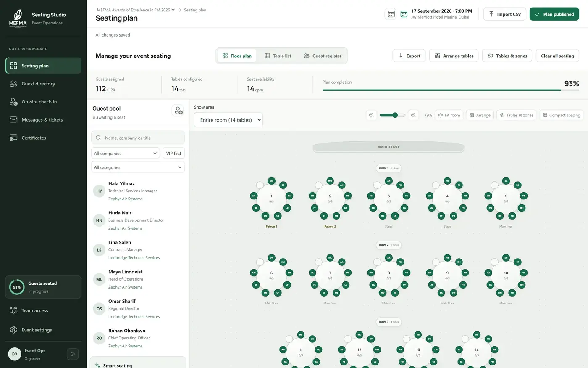
Task: Click the MEFMA logo in the sidebar
Action: click(18, 19)
